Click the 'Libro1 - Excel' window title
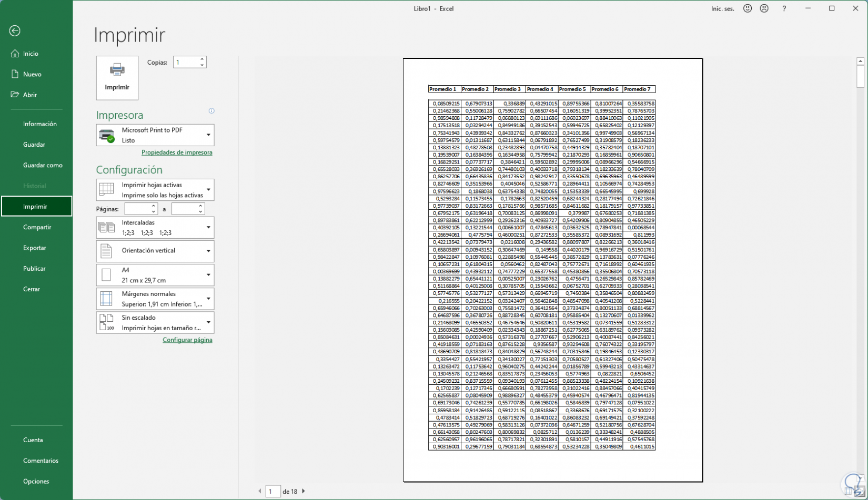 click(434, 8)
